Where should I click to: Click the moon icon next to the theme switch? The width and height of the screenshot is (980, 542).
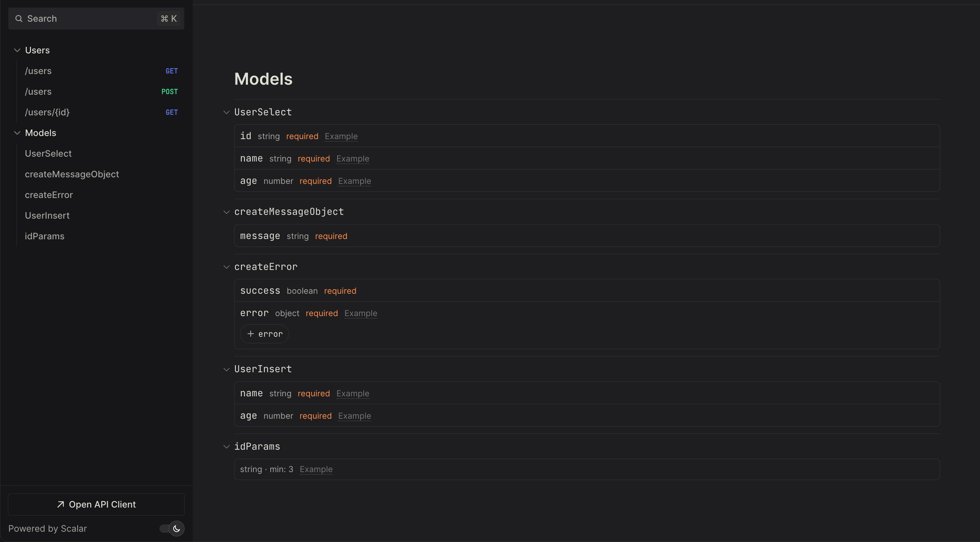[x=177, y=528]
